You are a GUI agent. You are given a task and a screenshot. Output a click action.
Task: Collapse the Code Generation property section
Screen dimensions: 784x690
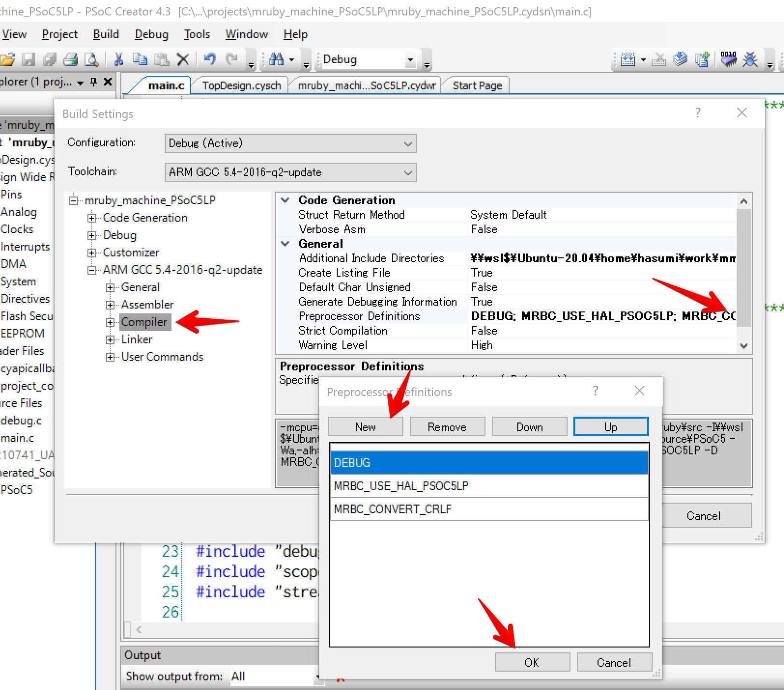tap(285, 200)
